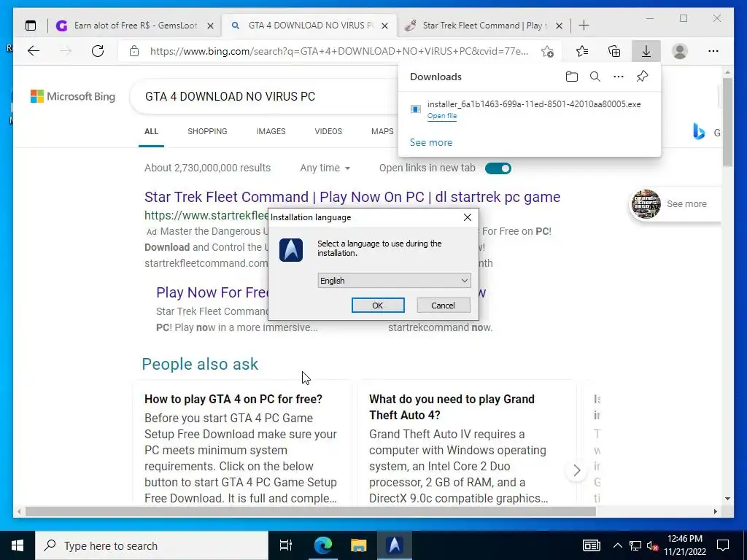Show next People also ask card
747x560 pixels.
pos(576,470)
